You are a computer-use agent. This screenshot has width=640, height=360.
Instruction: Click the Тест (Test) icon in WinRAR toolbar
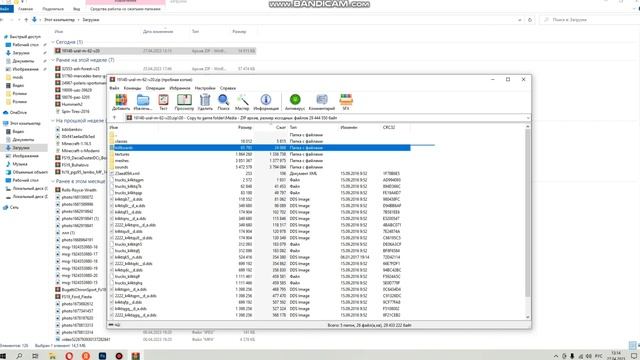(x=163, y=100)
